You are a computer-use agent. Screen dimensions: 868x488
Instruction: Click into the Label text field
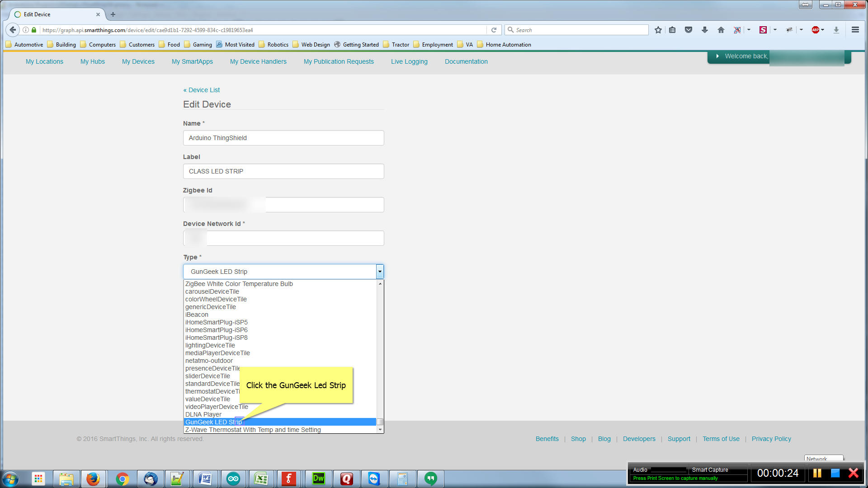283,171
